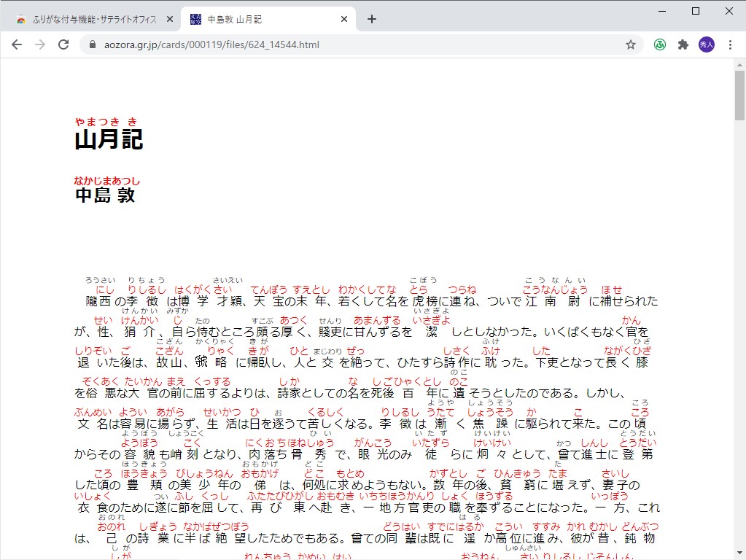Image resolution: width=746 pixels, height=560 pixels.
Task: Maximize the browser window
Action: point(695,11)
